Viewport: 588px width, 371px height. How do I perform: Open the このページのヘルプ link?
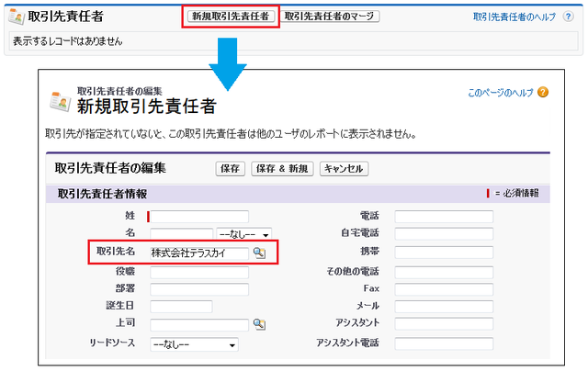500,93
